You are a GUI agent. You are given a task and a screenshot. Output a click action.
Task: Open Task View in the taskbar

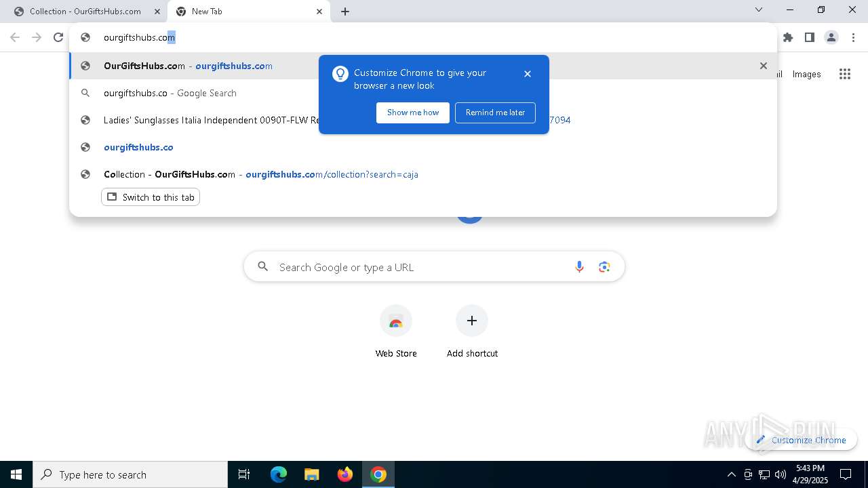[x=244, y=474]
